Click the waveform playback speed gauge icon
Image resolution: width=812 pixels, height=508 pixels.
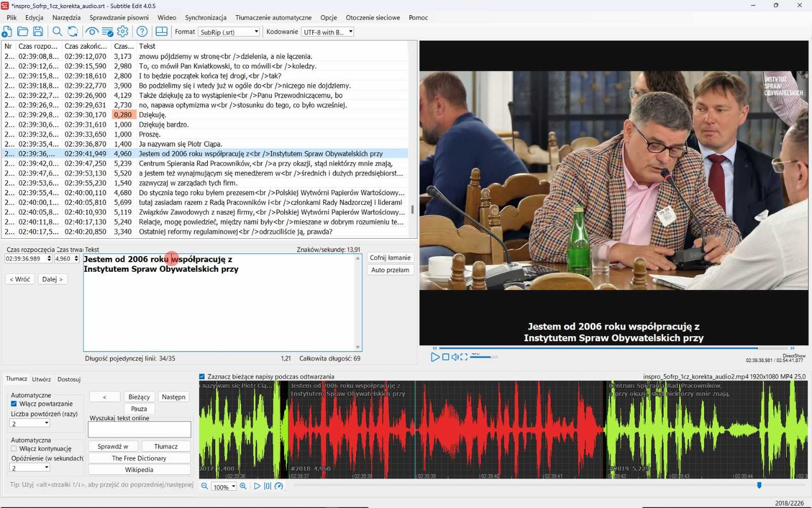279,486
